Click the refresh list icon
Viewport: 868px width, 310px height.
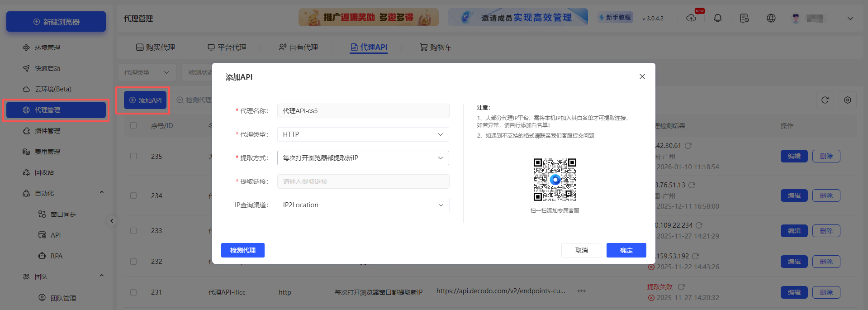(825, 100)
